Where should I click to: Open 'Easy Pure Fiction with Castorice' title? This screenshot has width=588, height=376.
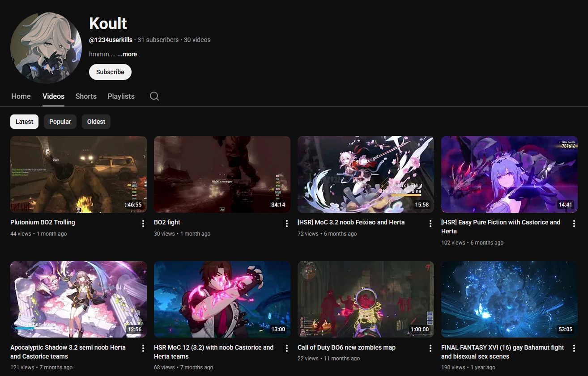tap(501, 227)
